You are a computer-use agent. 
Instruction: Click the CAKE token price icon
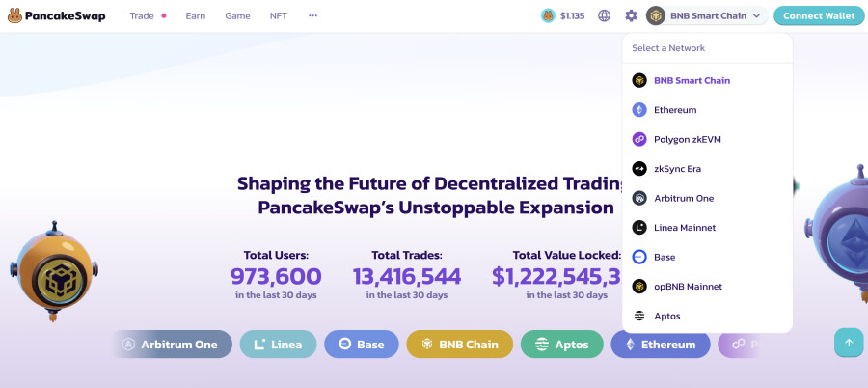[x=548, y=15]
